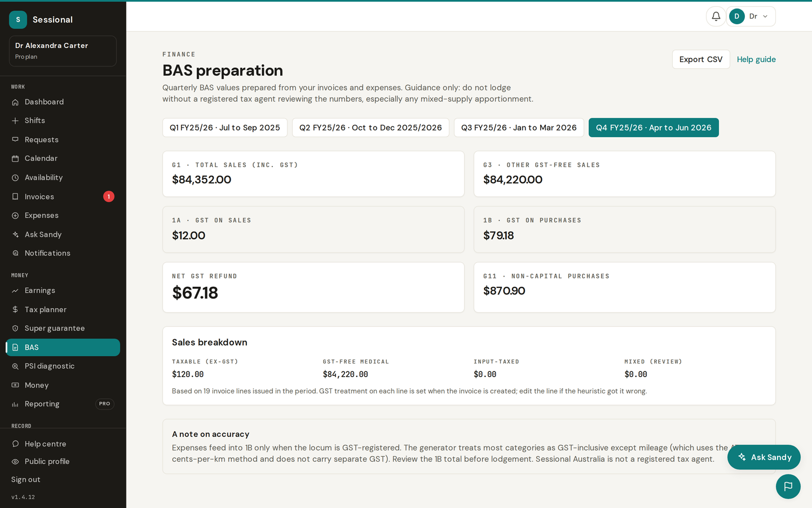Open Dashboard from the sidebar
Screen dimensions: 812x508
(63, 102)
